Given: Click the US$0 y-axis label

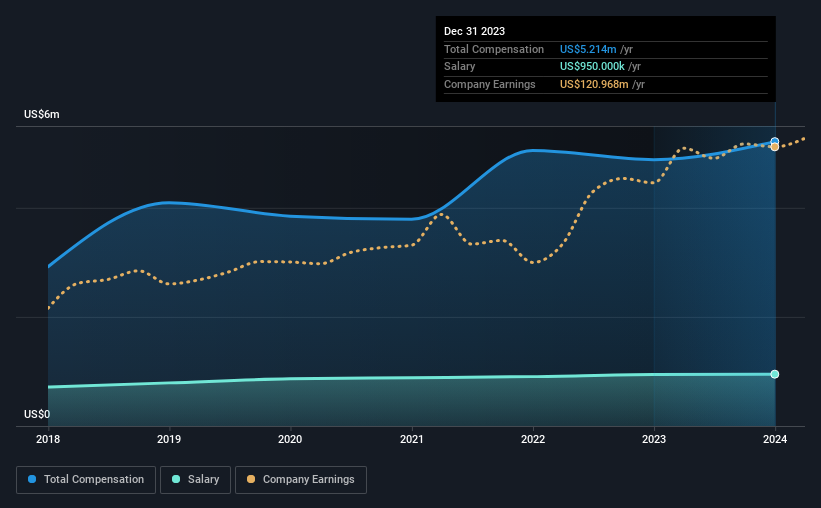Looking at the screenshot, I should click(x=37, y=414).
